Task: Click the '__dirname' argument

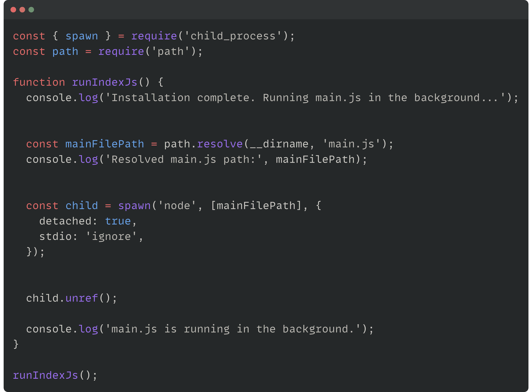Action: [x=279, y=144]
